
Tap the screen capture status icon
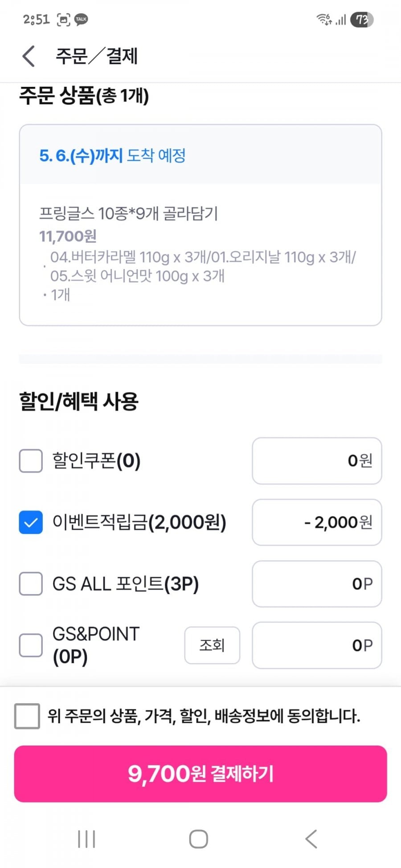[64, 20]
